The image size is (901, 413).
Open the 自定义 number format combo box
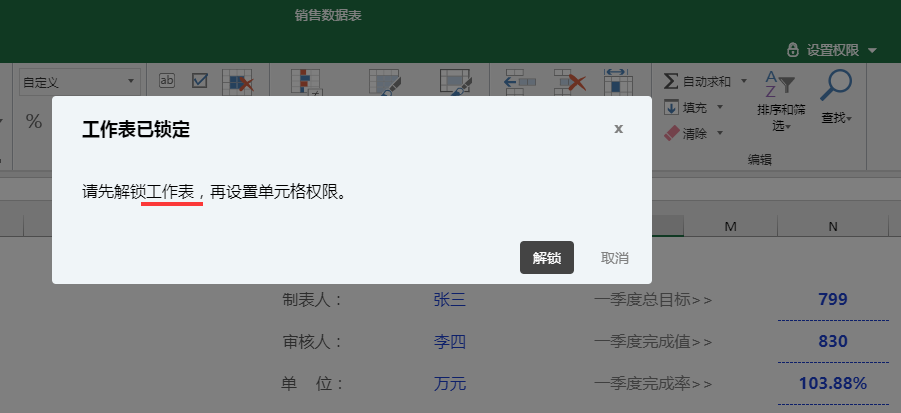click(79, 82)
